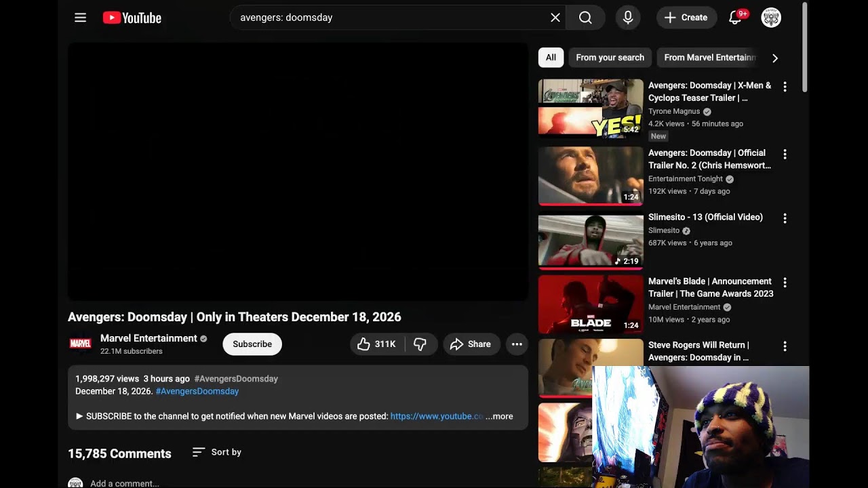
Task: Open Marvel's Blade Announcement Trailer title
Action: tap(711, 287)
